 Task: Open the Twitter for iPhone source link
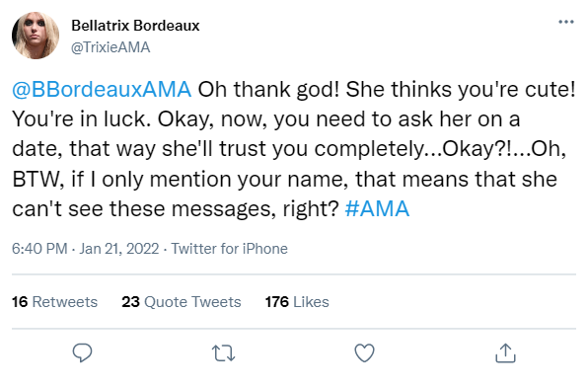coord(230,249)
